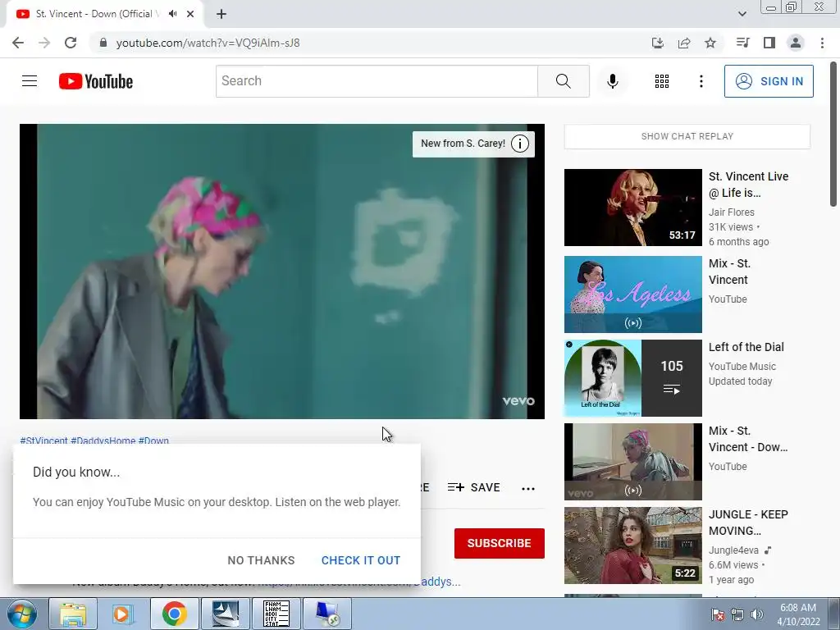Mute the tab via speaker icon

click(172, 14)
